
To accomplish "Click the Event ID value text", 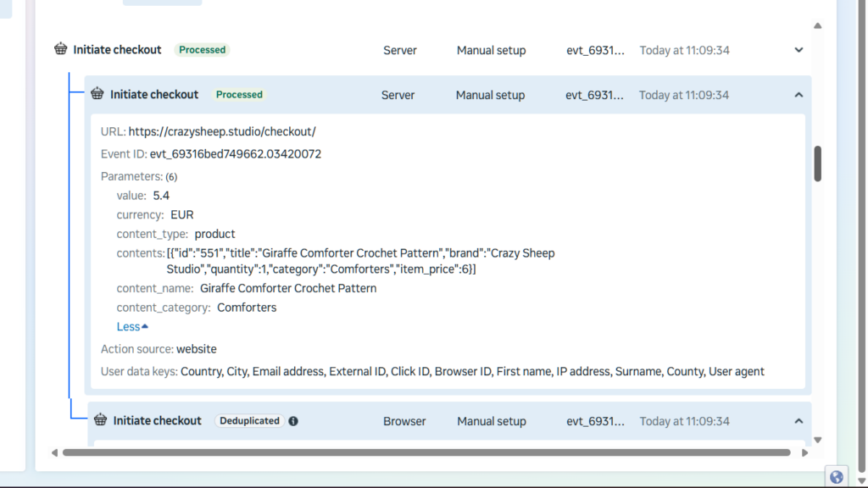I will point(236,154).
